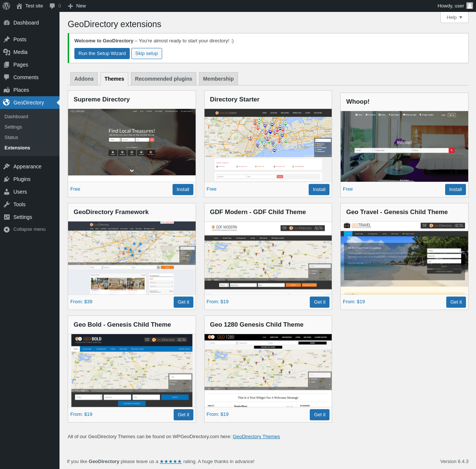Select the Themes tab

(114, 79)
